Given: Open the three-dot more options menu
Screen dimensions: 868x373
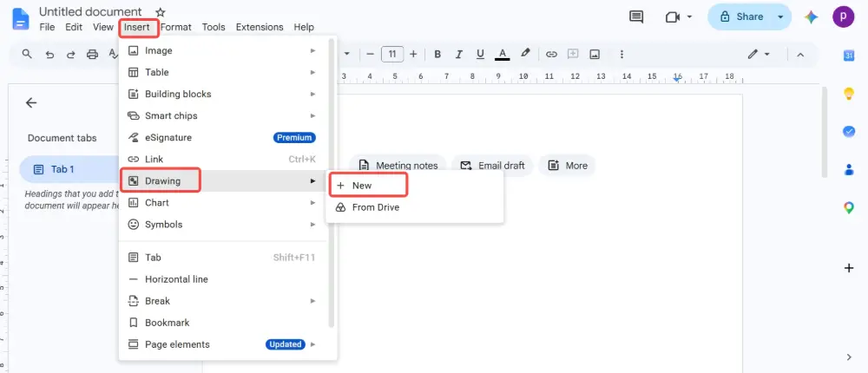Looking at the screenshot, I should click(621, 55).
